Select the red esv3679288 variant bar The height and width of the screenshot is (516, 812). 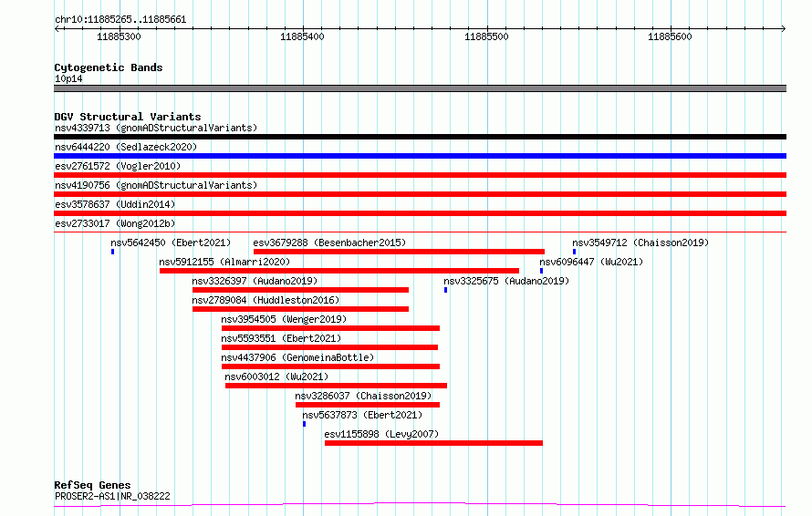click(x=399, y=252)
